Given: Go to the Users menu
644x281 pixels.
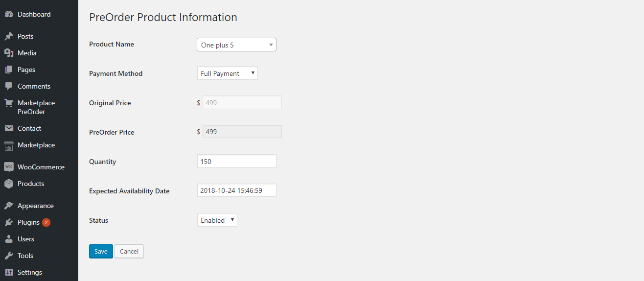Looking at the screenshot, I should click(26, 239).
